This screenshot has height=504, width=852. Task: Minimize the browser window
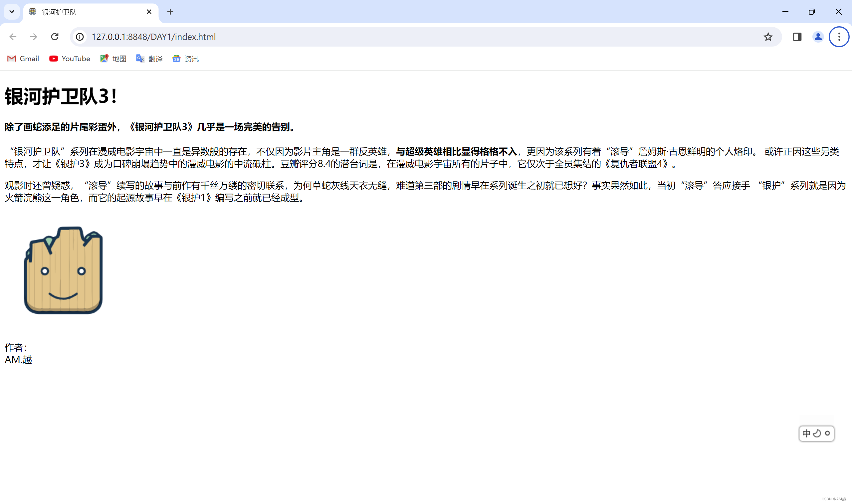pyautogui.click(x=785, y=12)
